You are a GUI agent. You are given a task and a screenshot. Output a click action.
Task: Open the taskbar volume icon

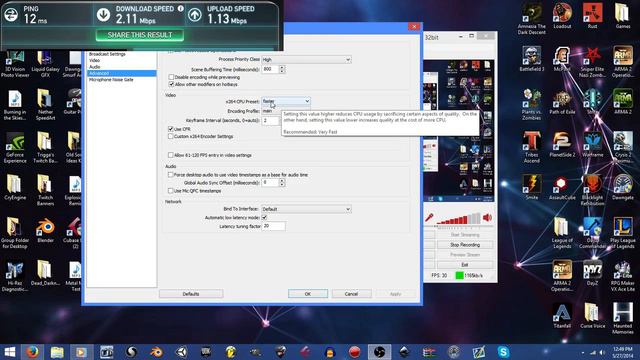click(602, 352)
